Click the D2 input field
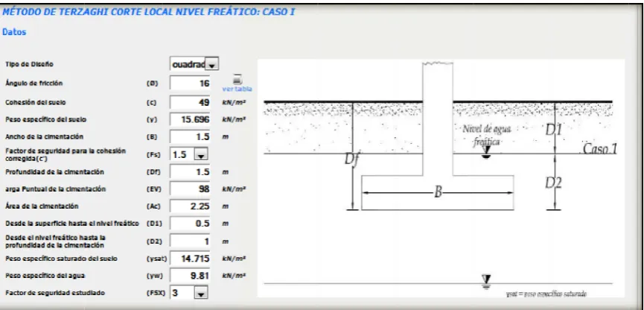The image size is (644, 310). click(190, 241)
